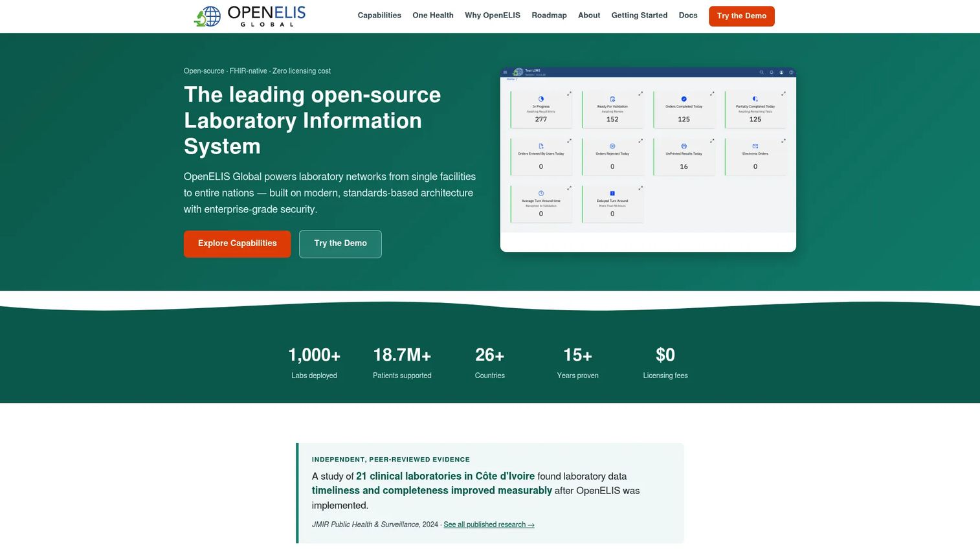Open Docs from the top navigation
This screenshot has height=551, width=980.
pyautogui.click(x=688, y=16)
